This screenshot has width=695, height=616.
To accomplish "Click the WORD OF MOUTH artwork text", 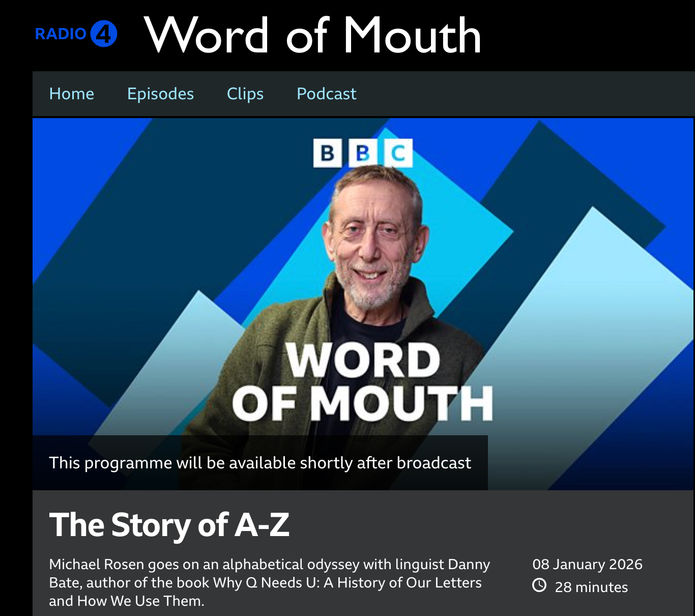I will tap(363, 381).
